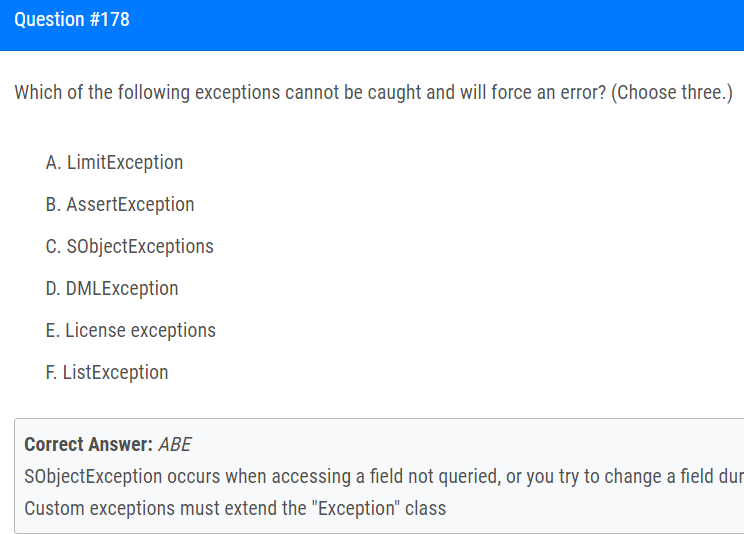Click the Custom exceptions explanation line
Image resolution: width=744 pixels, height=534 pixels.
[x=235, y=508]
